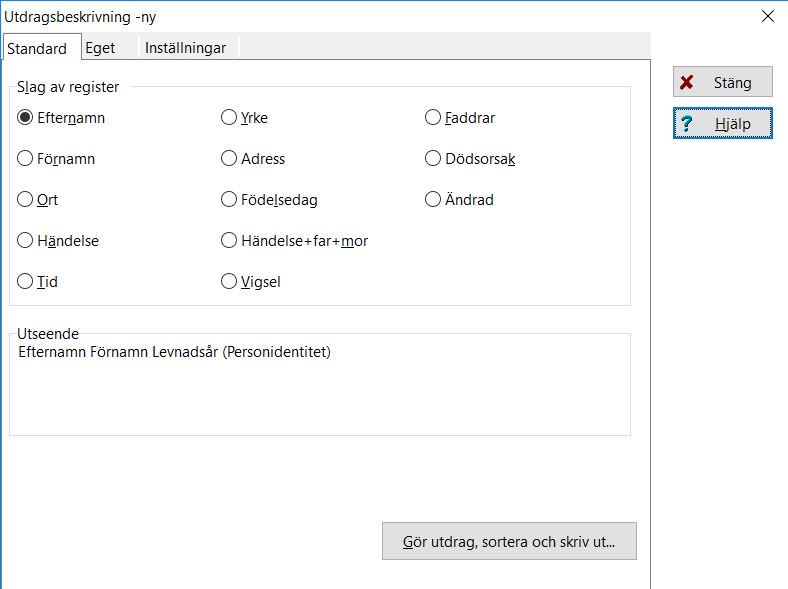Choose the Vigsel register option
Image resolution: width=788 pixels, height=589 pixels.
click(229, 282)
